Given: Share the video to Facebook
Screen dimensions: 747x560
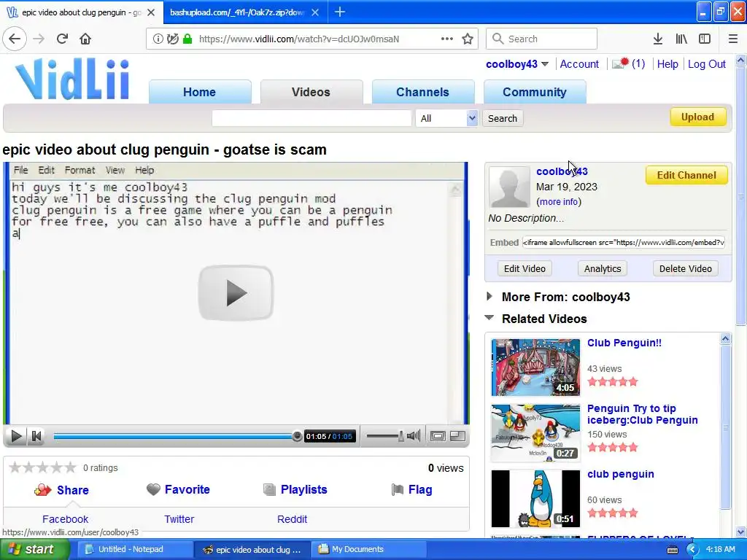Looking at the screenshot, I should (x=65, y=519).
